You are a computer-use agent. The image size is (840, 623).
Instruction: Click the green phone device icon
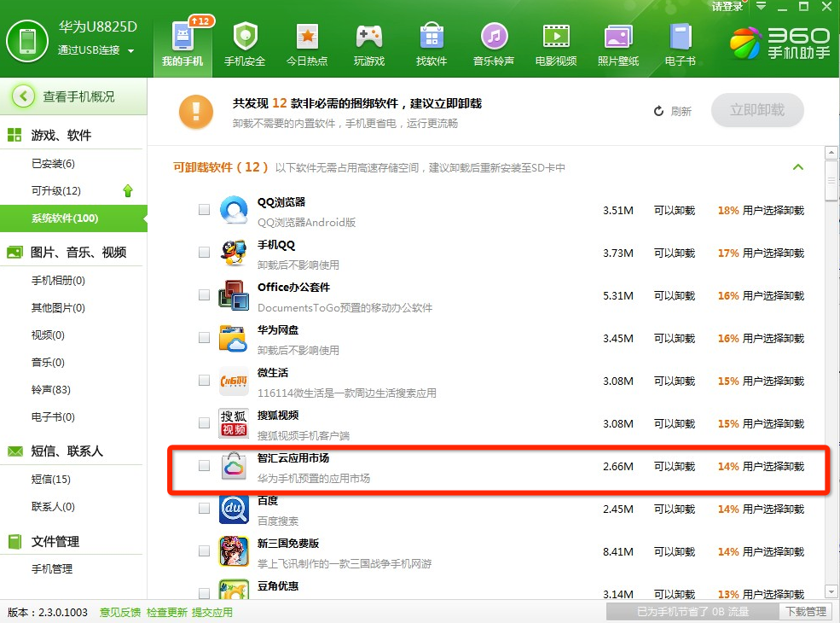pyautogui.click(x=26, y=40)
